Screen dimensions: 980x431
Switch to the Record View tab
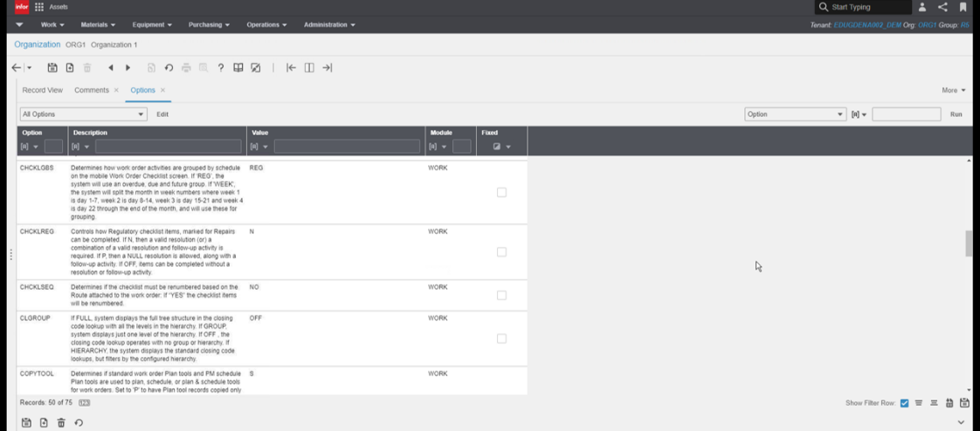tap(42, 90)
